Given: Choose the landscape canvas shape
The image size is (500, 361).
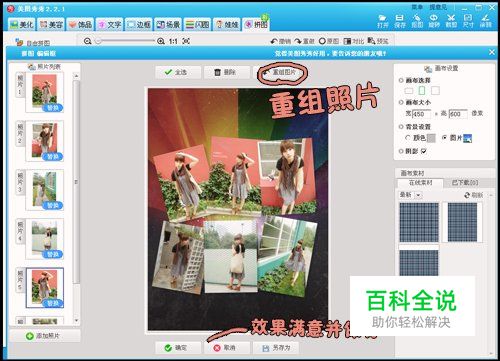Looking at the screenshot, I should (408, 91).
